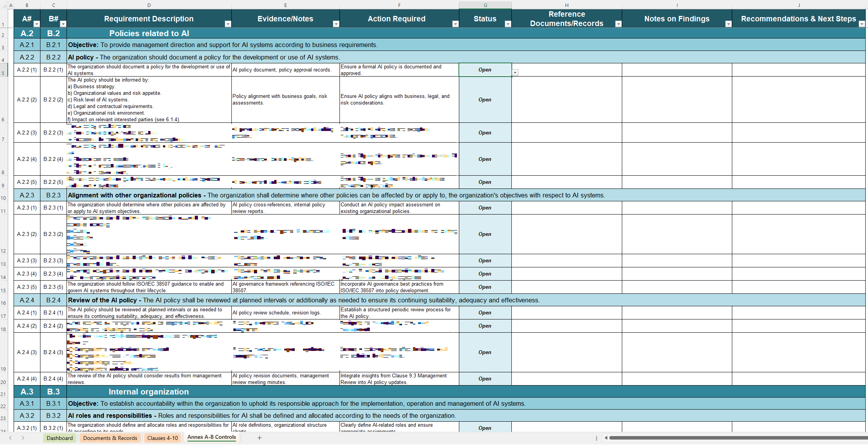Add a new sheet with plus icon
Image resolution: width=868 pixels, height=445 pixels.
pos(259,438)
